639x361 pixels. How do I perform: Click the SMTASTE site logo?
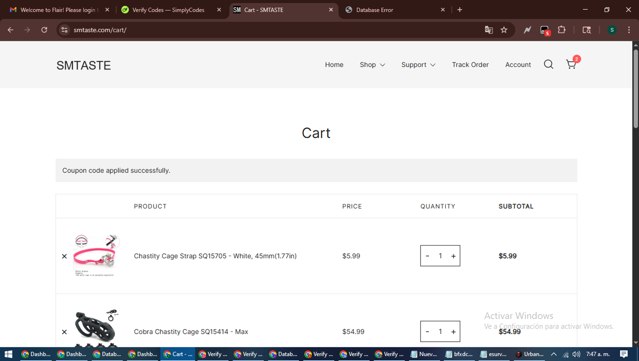84,65
